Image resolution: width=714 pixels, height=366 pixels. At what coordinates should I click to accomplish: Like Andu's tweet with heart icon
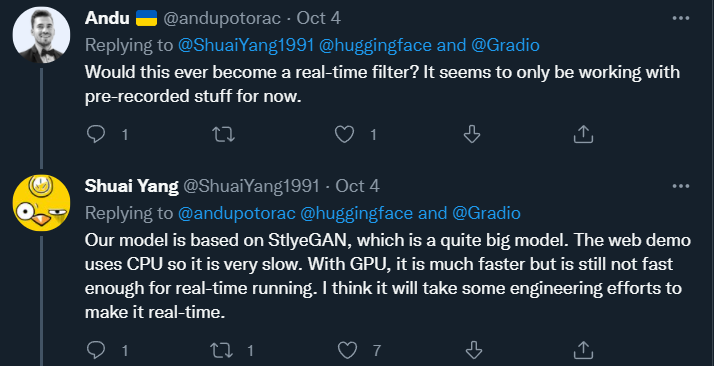coord(344,134)
